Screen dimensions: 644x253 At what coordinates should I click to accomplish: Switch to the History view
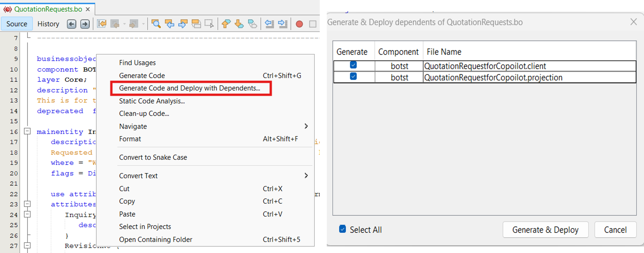pyautogui.click(x=48, y=24)
